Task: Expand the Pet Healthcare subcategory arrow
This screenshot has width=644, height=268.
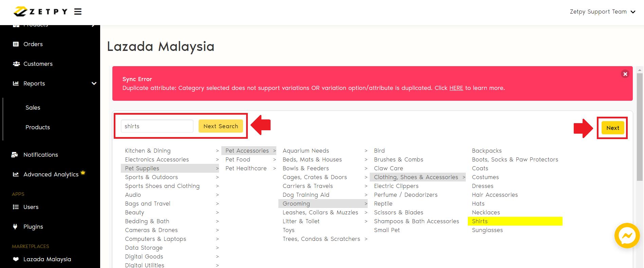Action: [275, 168]
